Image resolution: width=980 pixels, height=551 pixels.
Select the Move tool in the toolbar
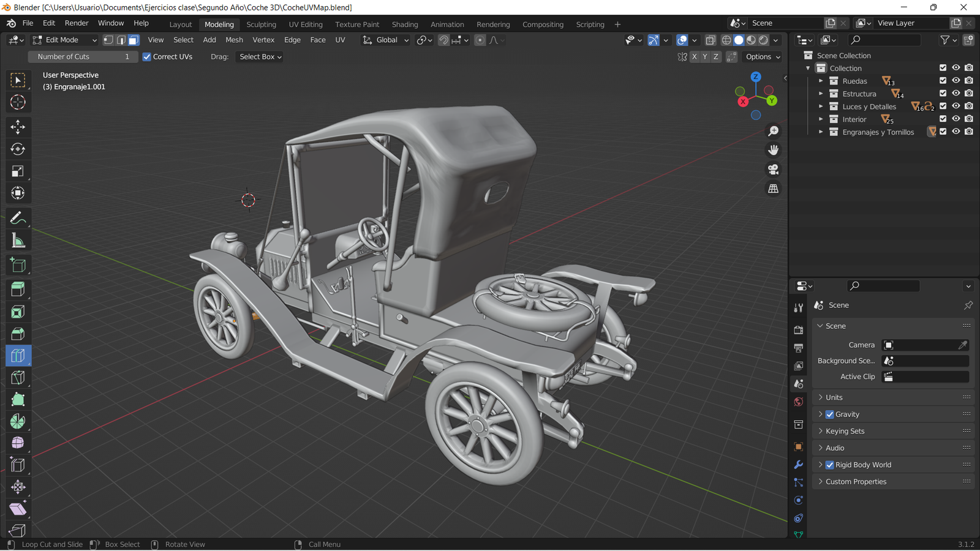(x=18, y=127)
